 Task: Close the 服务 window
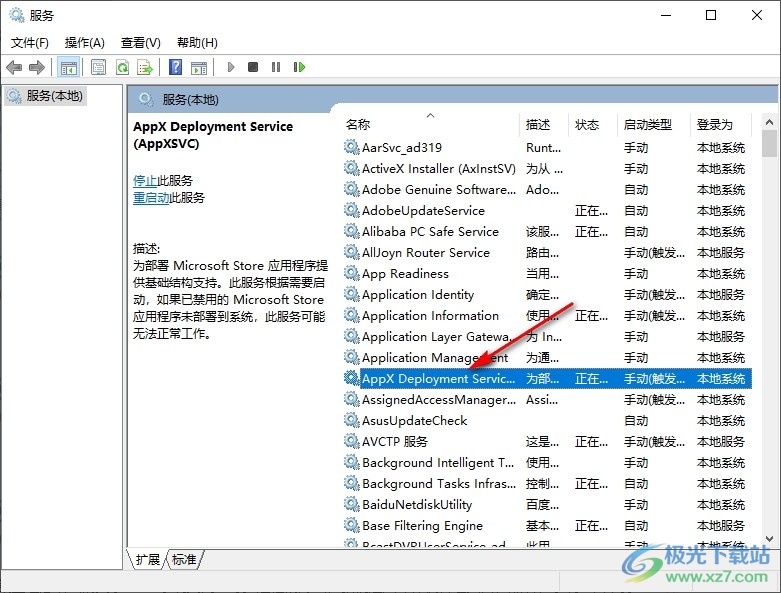(757, 15)
